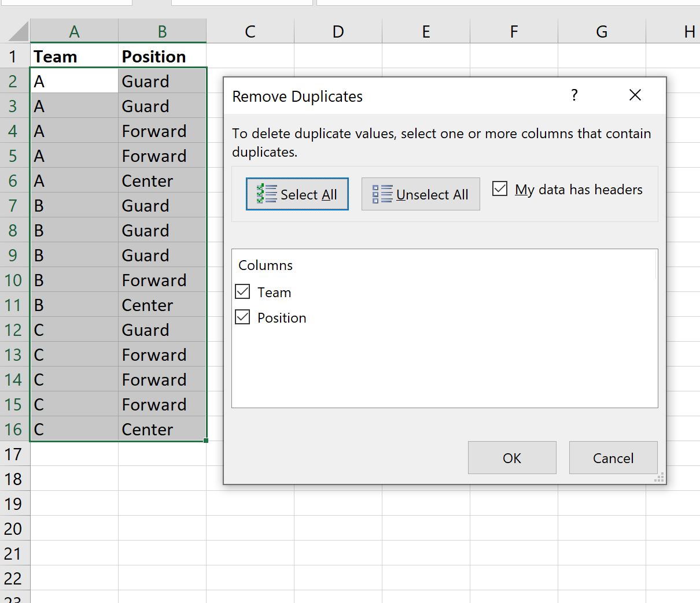Click cell B1 containing Position
Screen dimensions: 700x603
[x=162, y=56]
